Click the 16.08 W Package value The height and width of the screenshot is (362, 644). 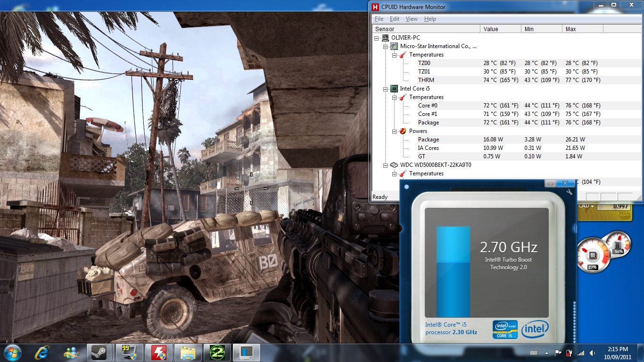(493, 140)
